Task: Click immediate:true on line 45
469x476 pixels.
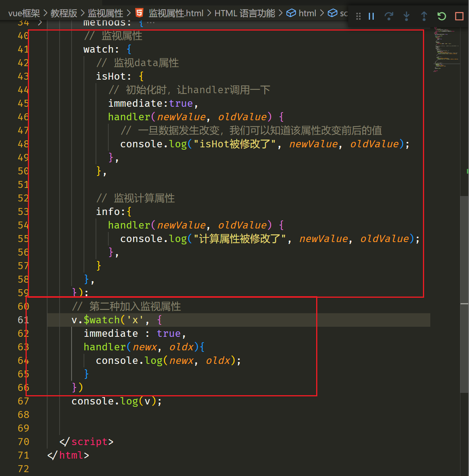Action: pos(150,103)
